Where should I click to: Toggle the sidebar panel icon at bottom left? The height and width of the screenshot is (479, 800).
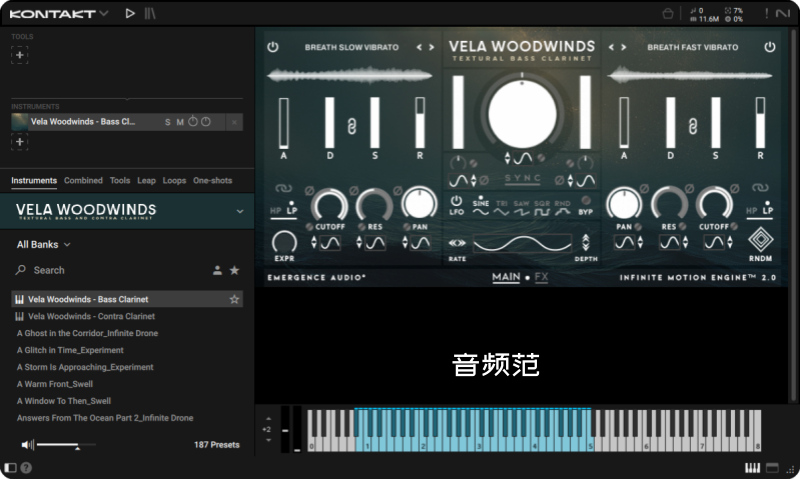click(x=10, y=468)
